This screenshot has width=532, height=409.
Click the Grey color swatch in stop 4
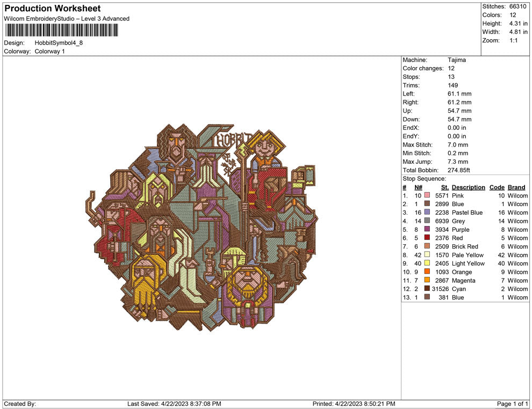(x=427, y=221)
